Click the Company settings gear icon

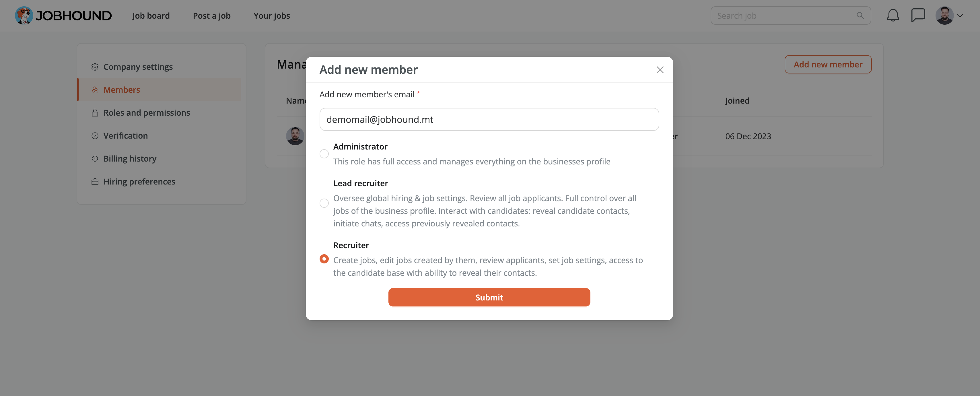[x=95, y=67]
